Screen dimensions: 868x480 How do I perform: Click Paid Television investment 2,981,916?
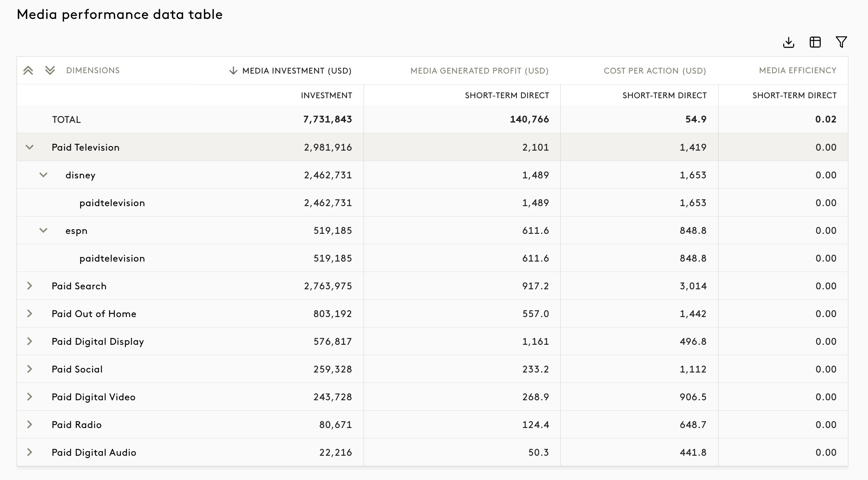click(x=328, y=147)
